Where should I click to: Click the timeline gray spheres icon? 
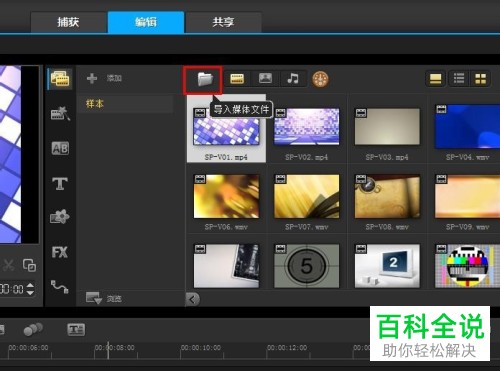click(33, 329)
